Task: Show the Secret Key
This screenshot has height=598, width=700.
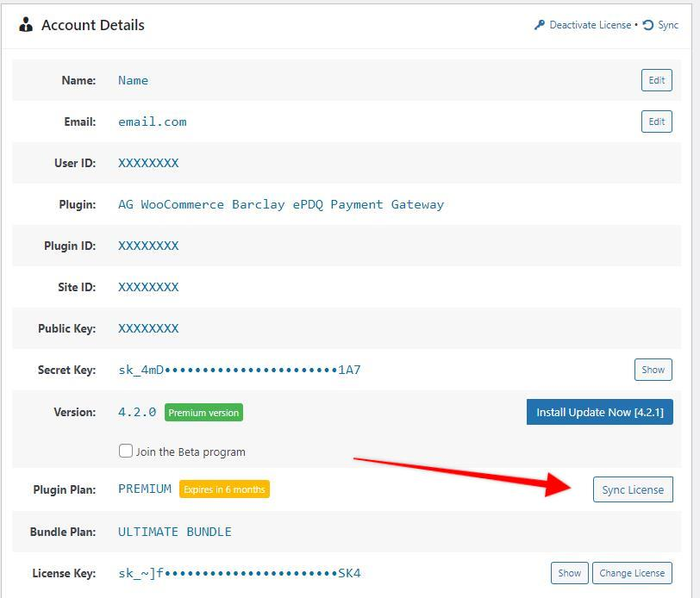Action: coord(653,370)
